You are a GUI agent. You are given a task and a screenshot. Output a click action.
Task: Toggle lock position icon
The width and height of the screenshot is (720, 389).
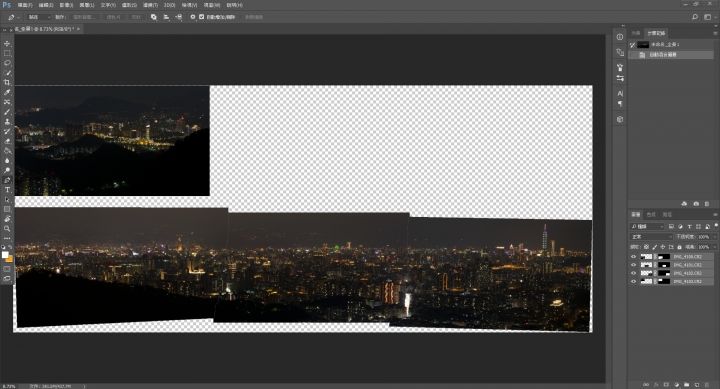click(663, 247)
